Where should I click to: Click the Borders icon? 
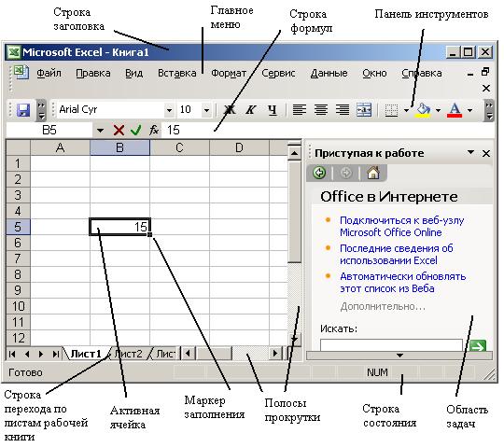[x=391, y=110]
